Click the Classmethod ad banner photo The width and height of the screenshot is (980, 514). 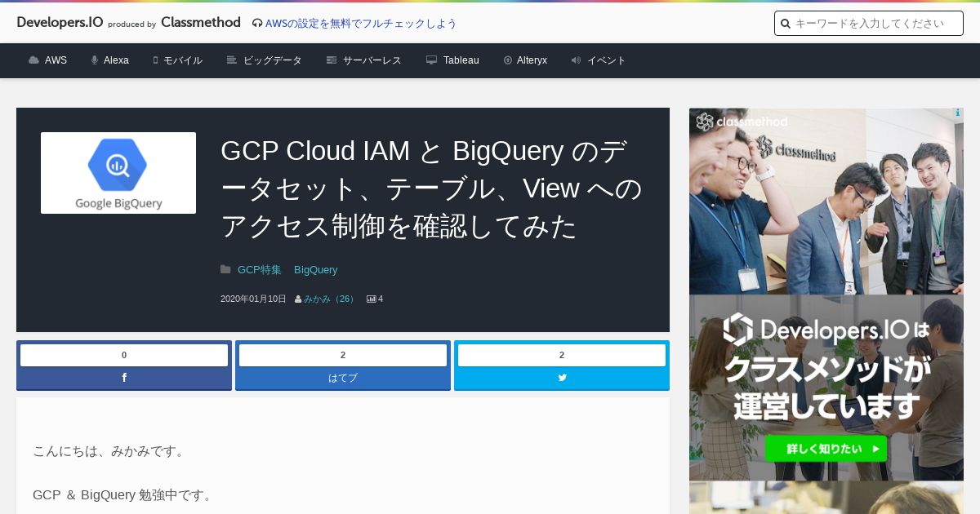(826, 202)
